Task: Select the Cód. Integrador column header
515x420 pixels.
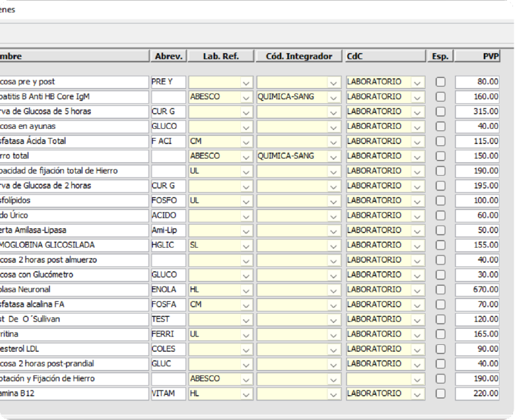Action: tap(299, 56)
